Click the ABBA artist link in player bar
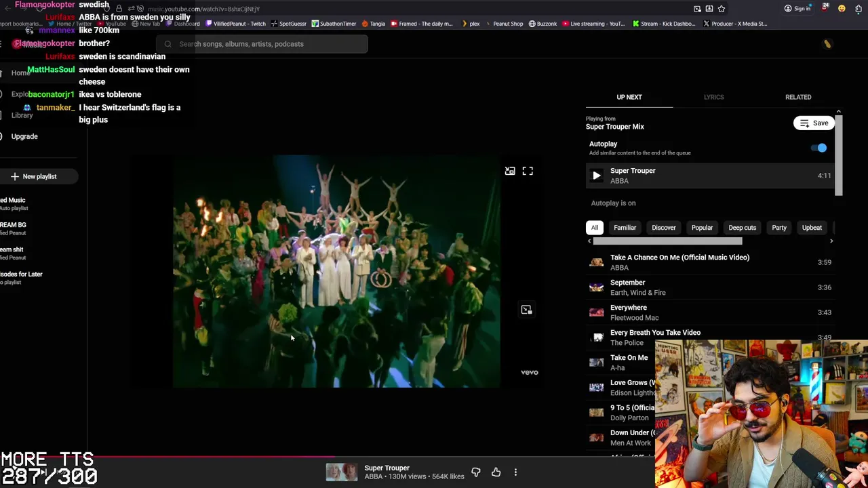This screenshot has height=488, width=868. (x=373, y=476)
